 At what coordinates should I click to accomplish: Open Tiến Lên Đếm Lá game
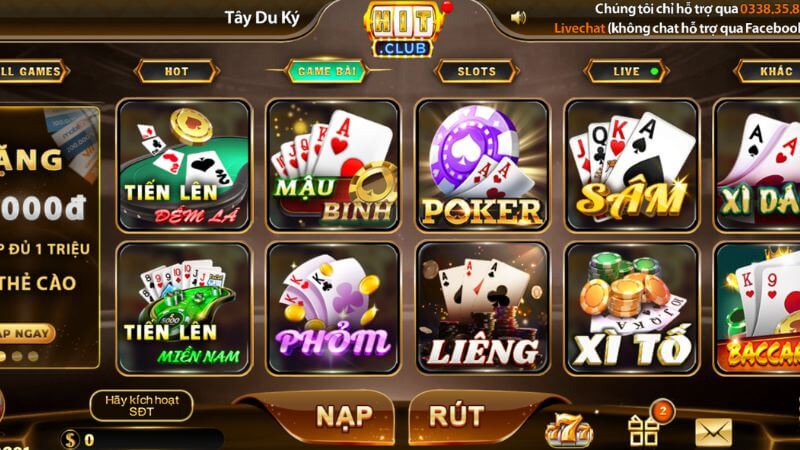184,165
